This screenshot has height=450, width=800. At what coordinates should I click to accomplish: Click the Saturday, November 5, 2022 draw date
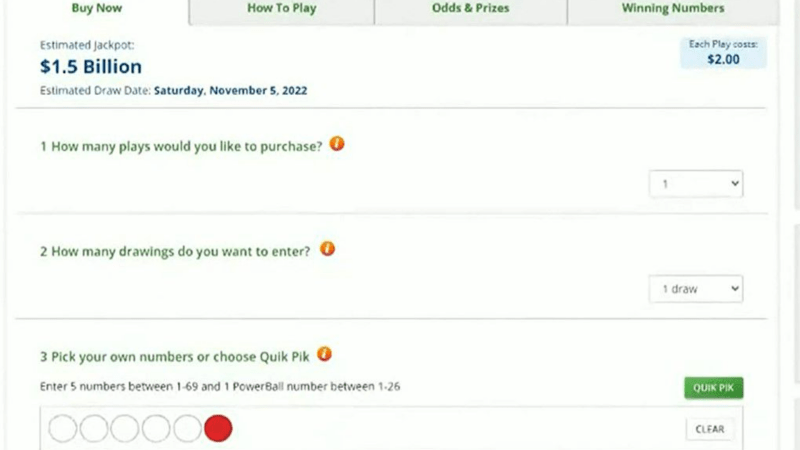click(231, 91)
